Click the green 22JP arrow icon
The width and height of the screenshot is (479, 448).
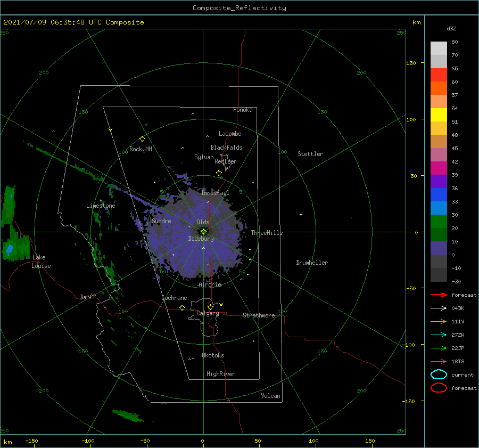coord(439,348)
